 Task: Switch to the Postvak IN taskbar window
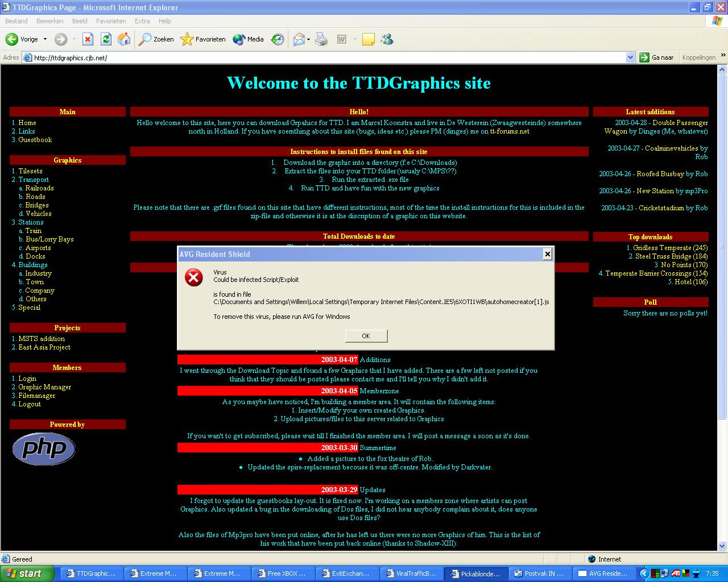539,573
